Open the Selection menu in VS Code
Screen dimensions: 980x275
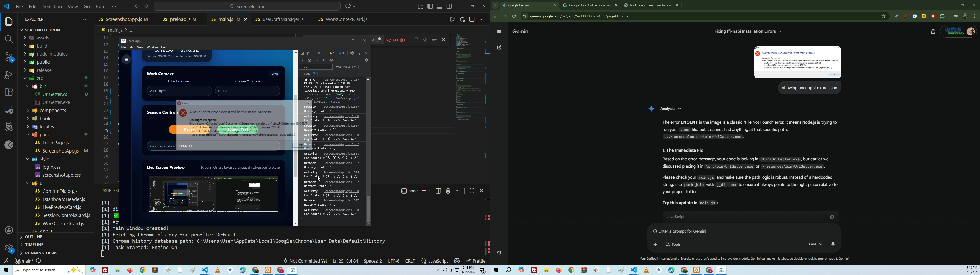pyautogui.click(x=52, y=6)
